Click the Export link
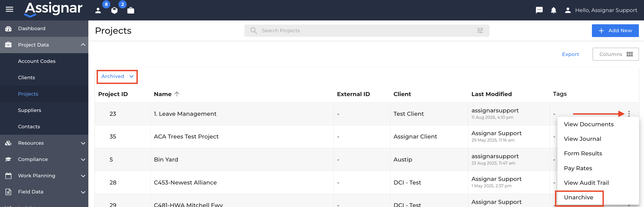 click(x=570, y=54)
